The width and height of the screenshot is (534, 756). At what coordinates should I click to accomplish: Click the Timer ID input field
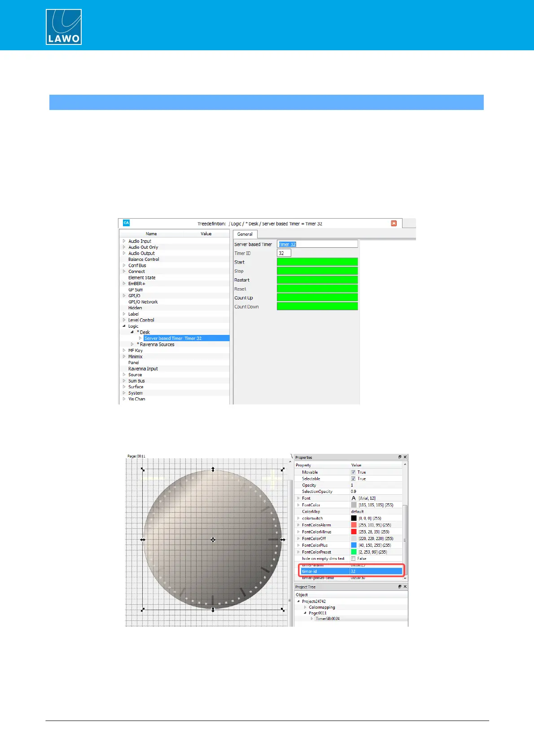(x=284, y=253)
